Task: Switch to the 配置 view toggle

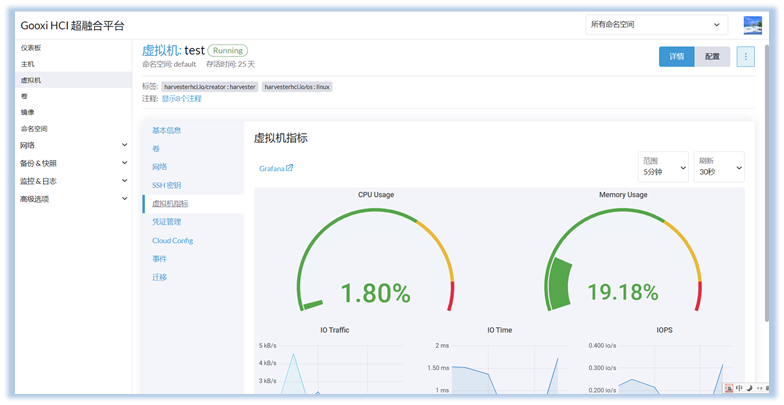Action: [x=712, y=56]
